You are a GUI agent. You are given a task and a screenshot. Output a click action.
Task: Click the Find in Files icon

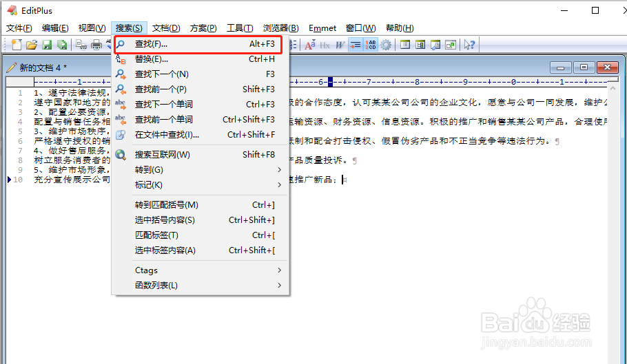tap(121, 135)
